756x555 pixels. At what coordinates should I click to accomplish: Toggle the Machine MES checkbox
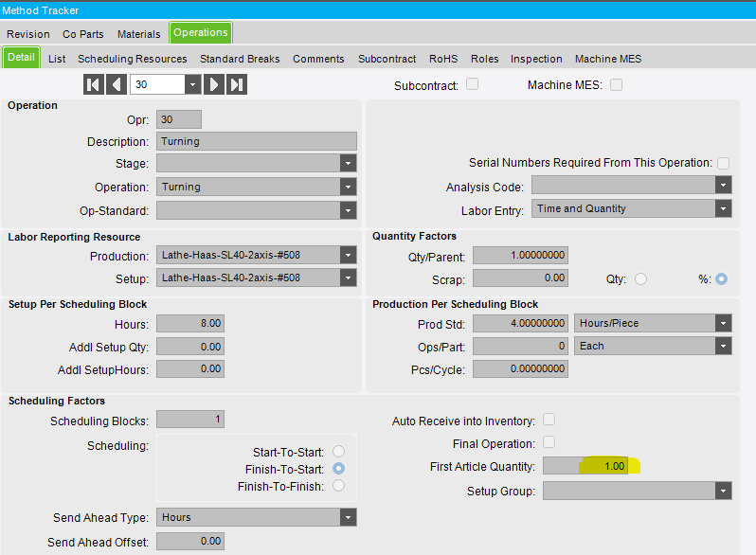pos(616,85)
